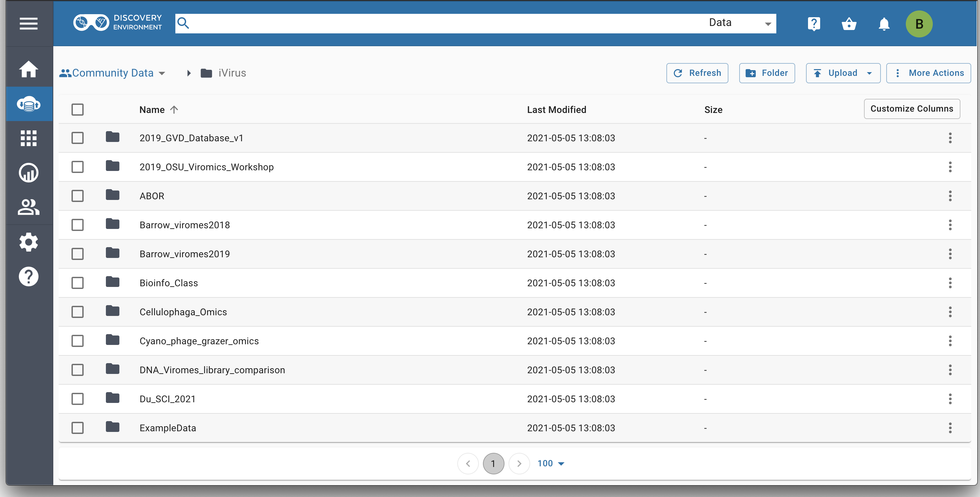Open the Data search filter dropdown
Screen dimensions: 980x497
click(x=739, y=23)
